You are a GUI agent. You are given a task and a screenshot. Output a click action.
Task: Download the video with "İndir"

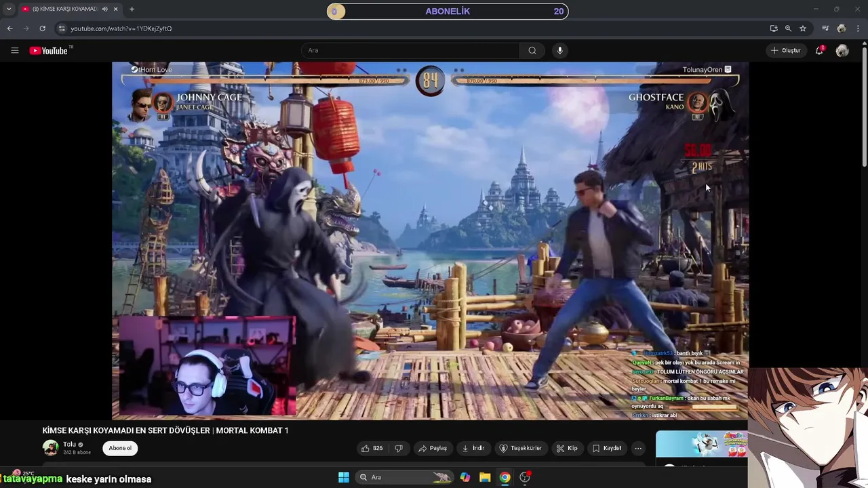point(473,448)
